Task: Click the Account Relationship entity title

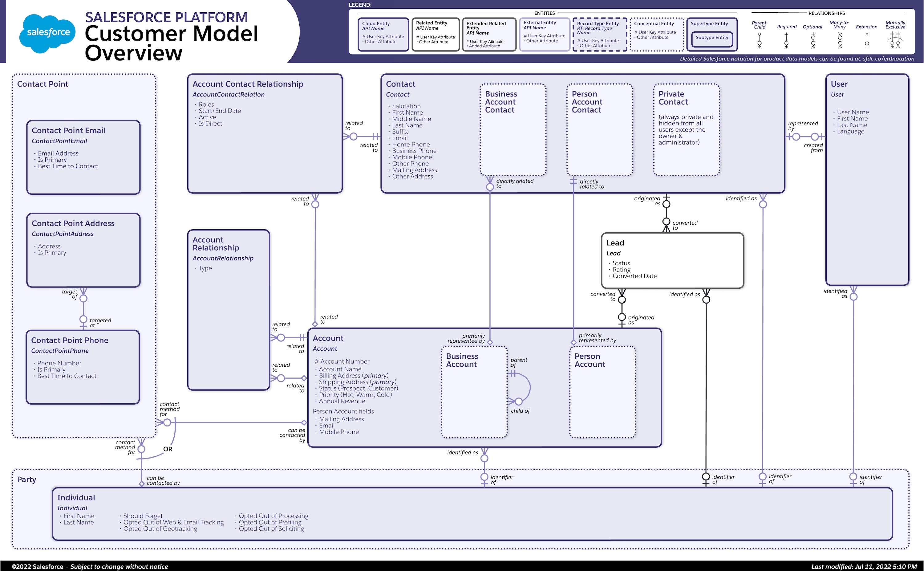Action: click(x=216, y=243)
